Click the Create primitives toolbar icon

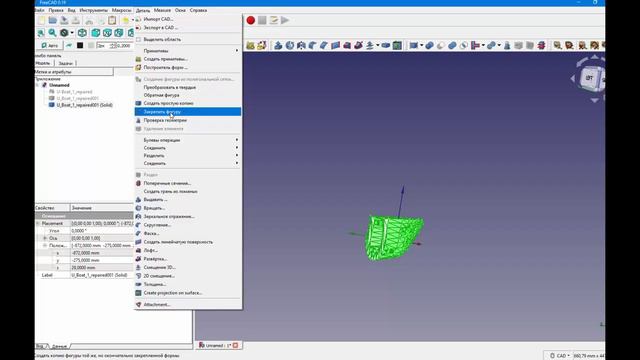250,45
